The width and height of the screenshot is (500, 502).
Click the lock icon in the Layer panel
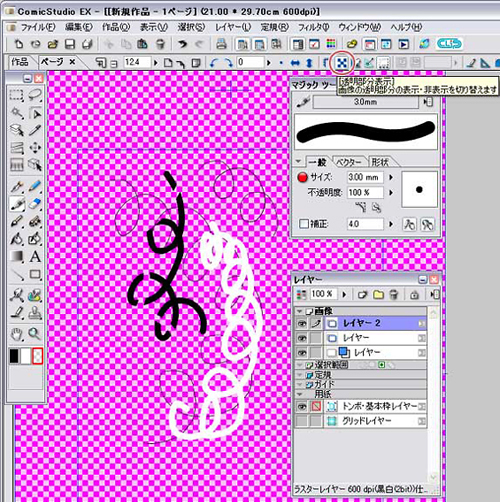click(x=415, y=295)
